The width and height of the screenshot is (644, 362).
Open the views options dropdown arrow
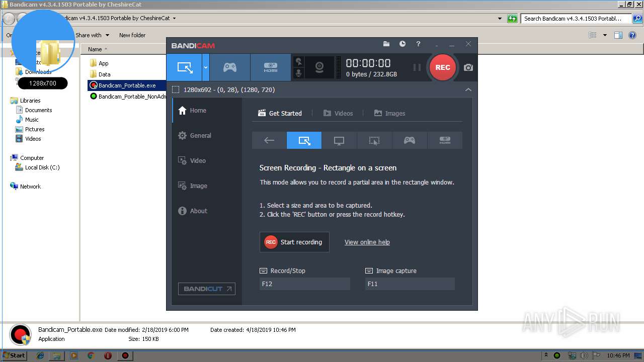(605, 35)
